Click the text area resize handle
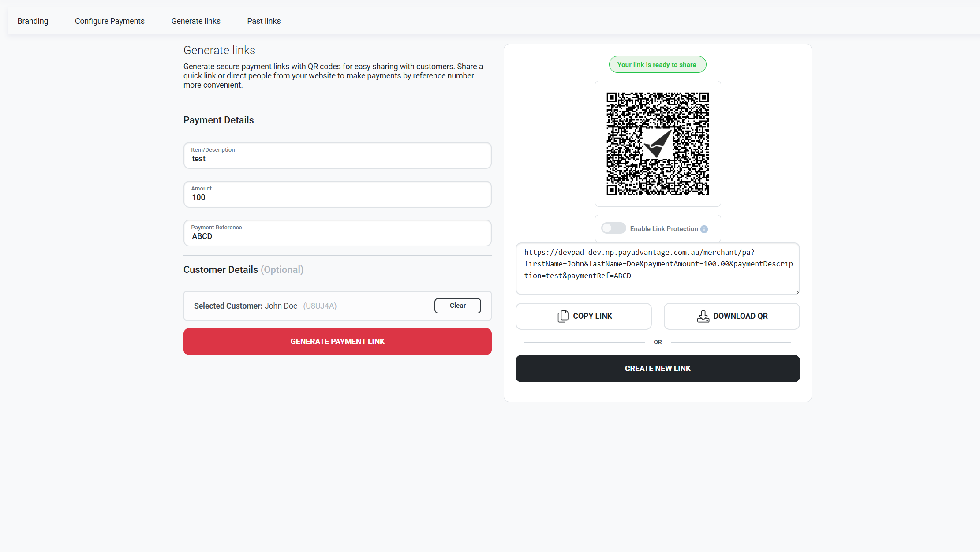980x552 pixels. point(797,291)
